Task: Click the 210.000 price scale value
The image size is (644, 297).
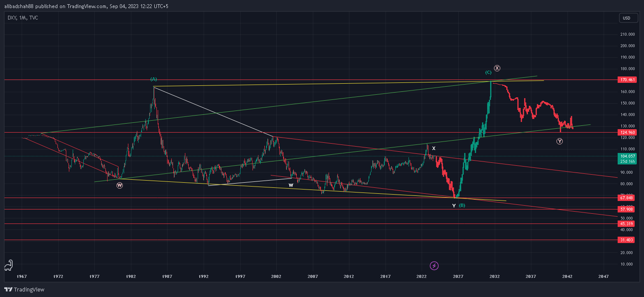Action: (628, 34)
